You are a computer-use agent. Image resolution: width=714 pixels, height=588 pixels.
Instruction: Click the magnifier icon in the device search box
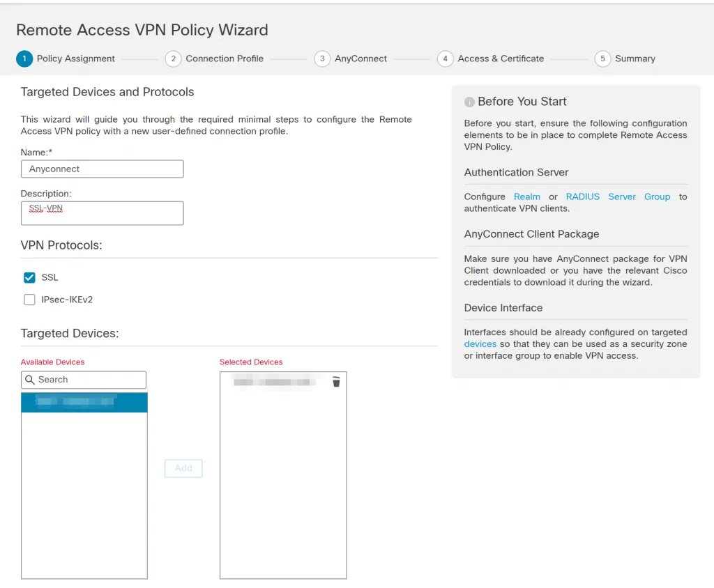click(29, 380)
